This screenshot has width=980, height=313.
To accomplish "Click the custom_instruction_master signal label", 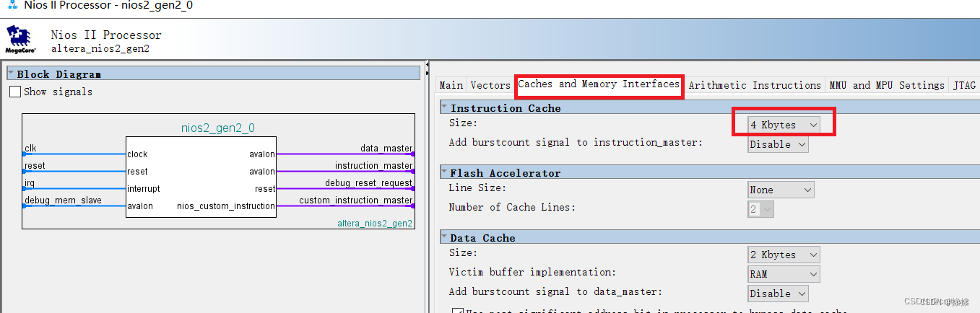I will [x=356, y=200].
